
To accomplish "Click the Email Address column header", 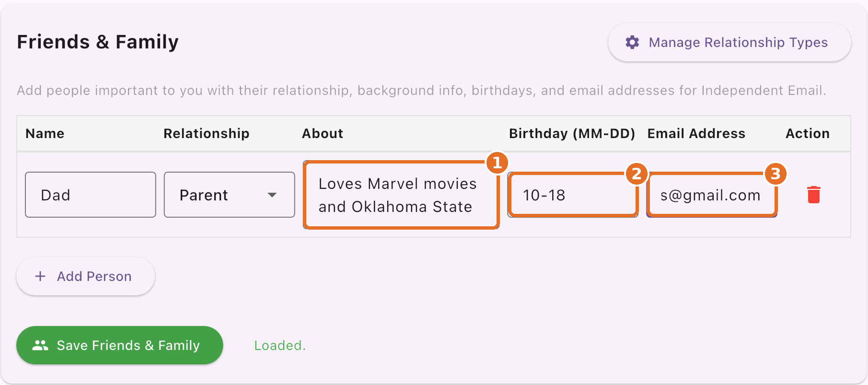I will click(696, 133).
